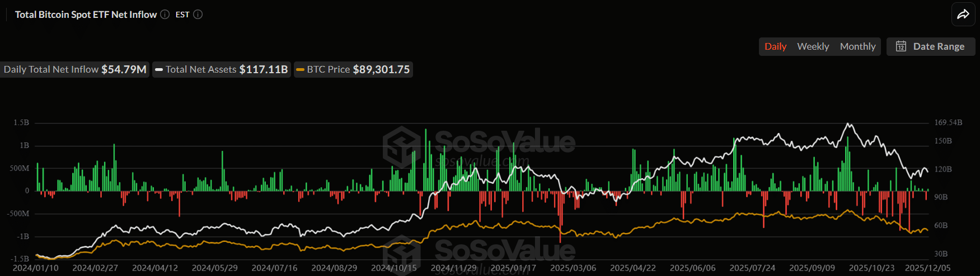This screenshot has height=276, width=980.
Task: Click the -1B left axis value
Action: pyautogui.click(x=22, y=236)
